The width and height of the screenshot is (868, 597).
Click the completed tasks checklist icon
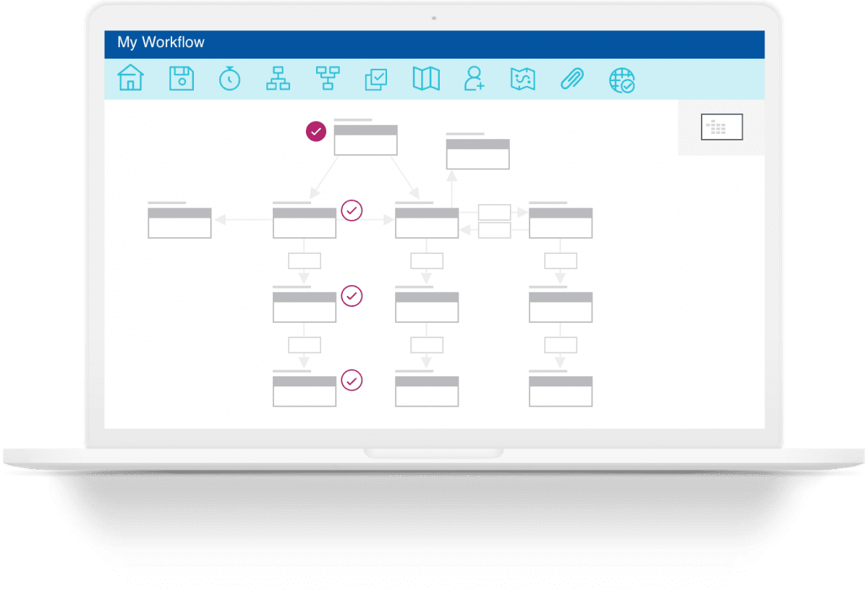point(377,80)
